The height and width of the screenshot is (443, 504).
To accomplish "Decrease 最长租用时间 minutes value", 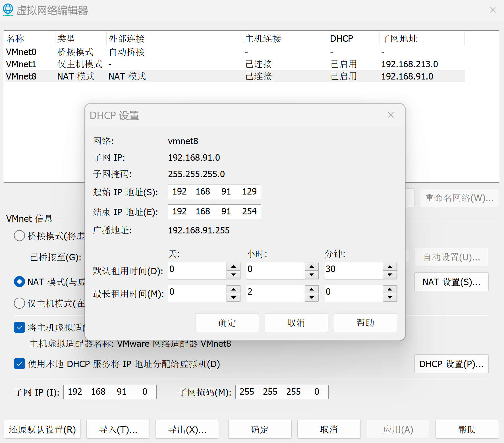I will (x=390, y=297).
